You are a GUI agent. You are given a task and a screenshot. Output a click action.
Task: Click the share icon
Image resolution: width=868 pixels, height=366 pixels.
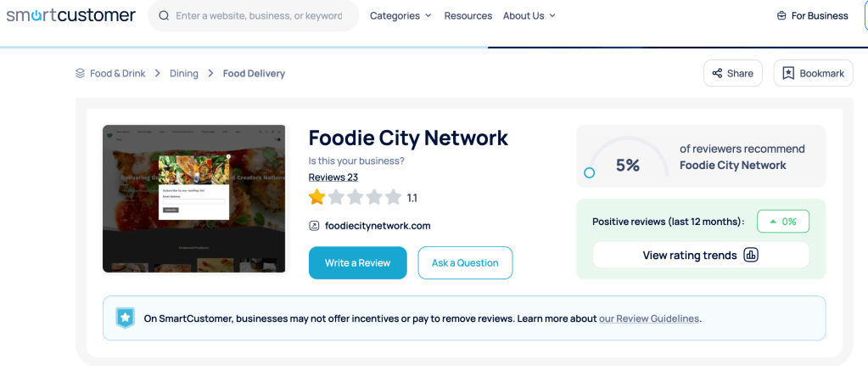pyautogui.click(x=717, y=74)
